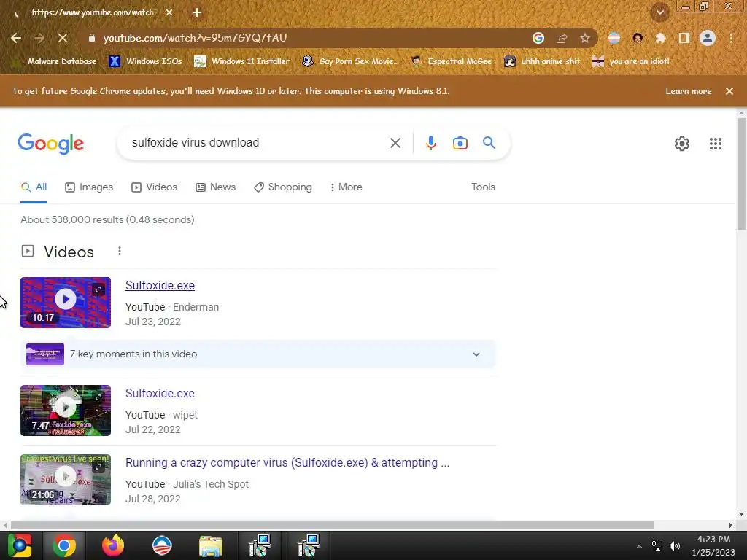Open volume control tray icon

coord(675,546)
